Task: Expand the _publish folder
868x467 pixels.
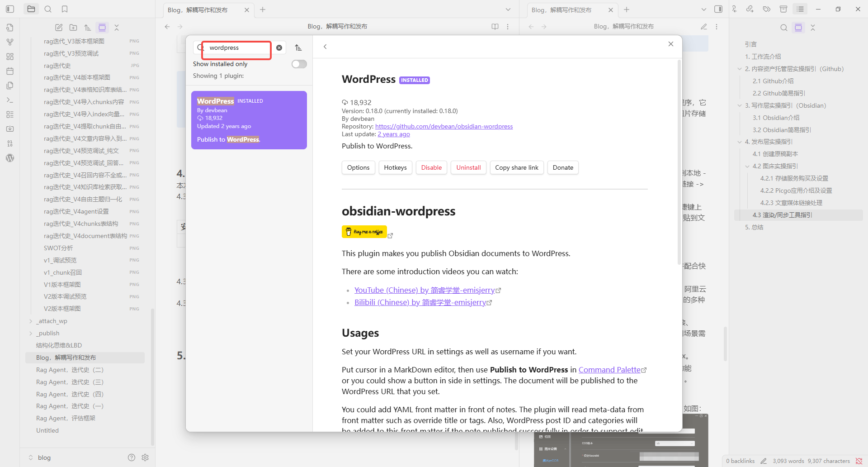Action: pos(31,334)
